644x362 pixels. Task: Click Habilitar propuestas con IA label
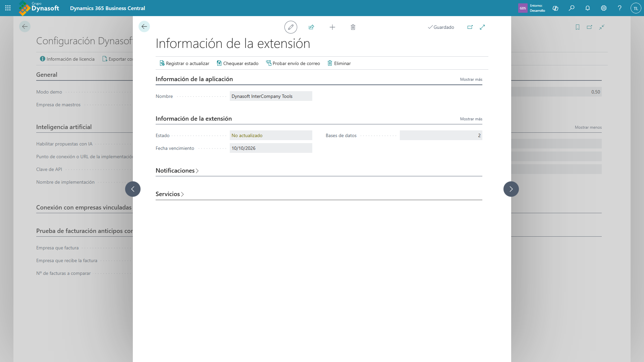pos(64,144)
